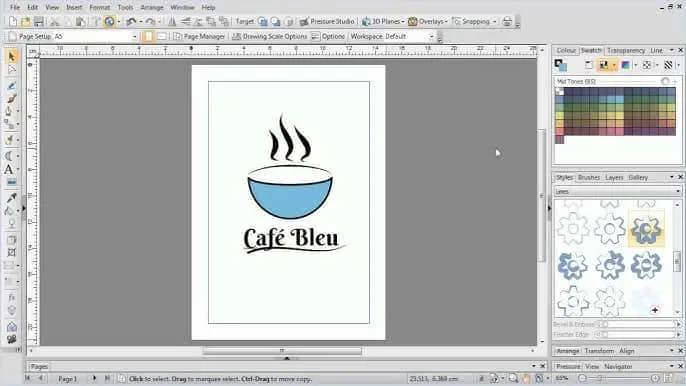Toggle landscape page orientation button

162,36
